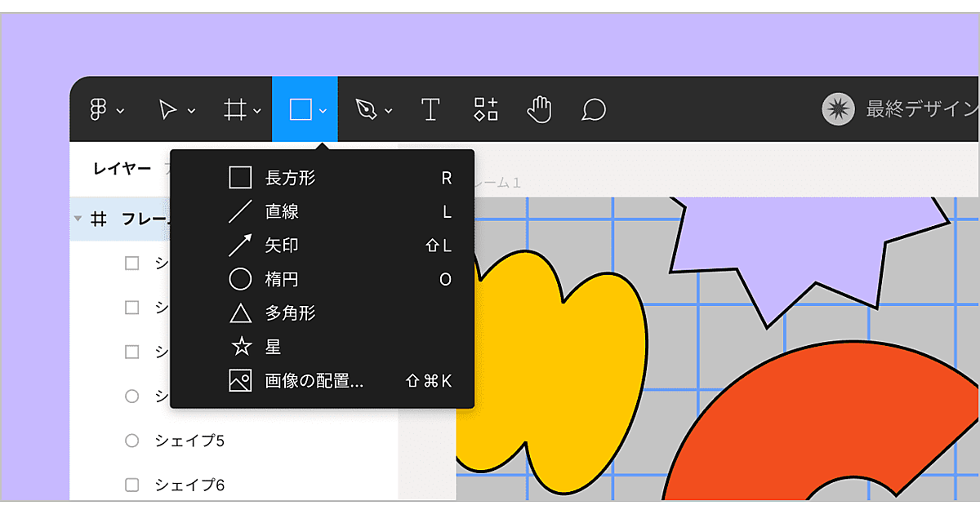Switch to the レイヤー tab
This screenshot has width=980, height=514.
click(122, 169)
